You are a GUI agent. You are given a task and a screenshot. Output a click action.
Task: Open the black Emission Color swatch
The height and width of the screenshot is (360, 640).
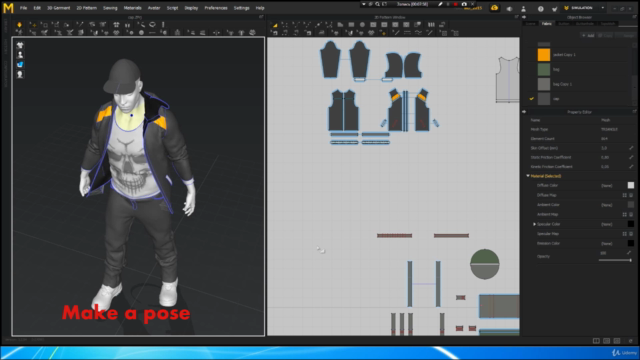click(631, 243)
